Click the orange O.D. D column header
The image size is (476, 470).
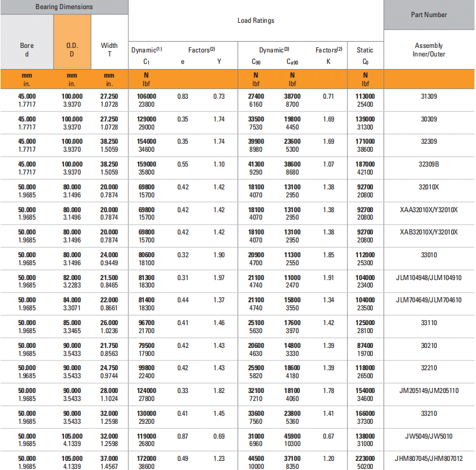click(x=72, y=50)
